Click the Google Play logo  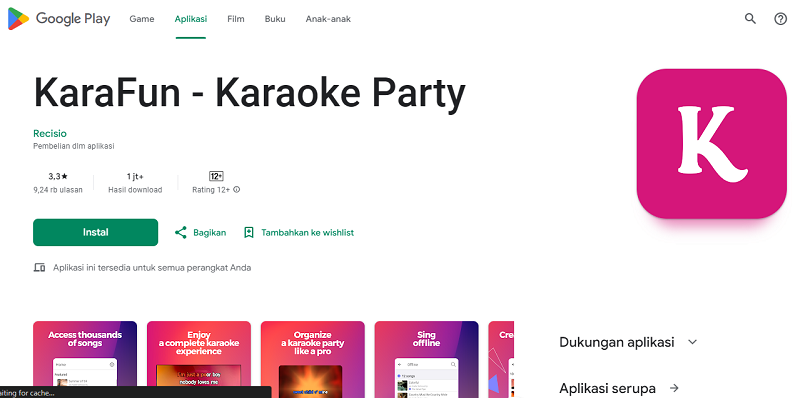[x=59, y=19]
